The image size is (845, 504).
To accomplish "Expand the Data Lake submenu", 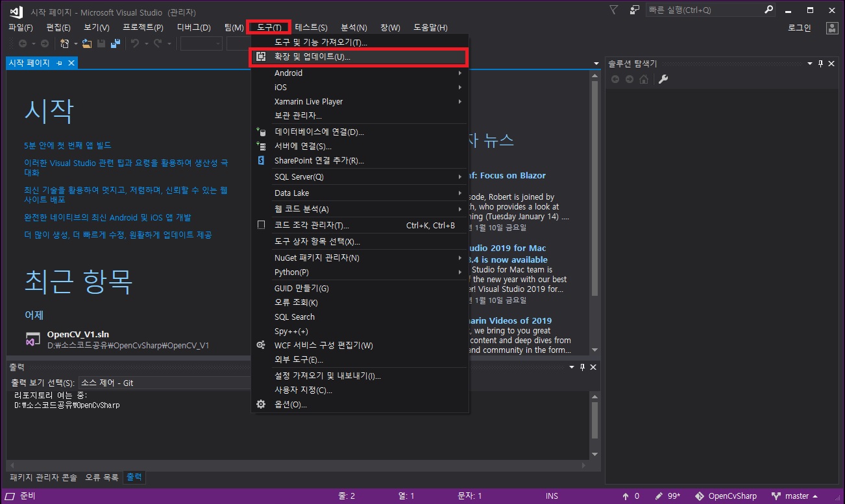I will 359,193.
